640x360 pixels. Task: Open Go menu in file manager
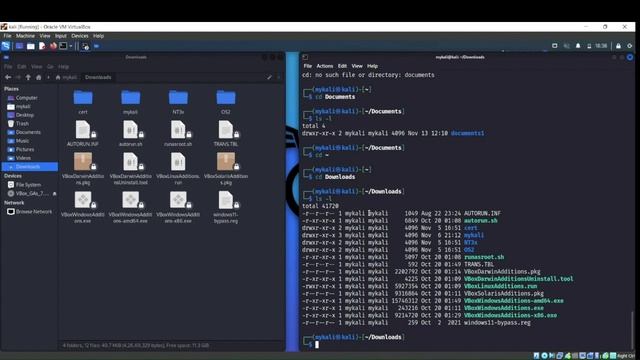click(x=50, y=67)
